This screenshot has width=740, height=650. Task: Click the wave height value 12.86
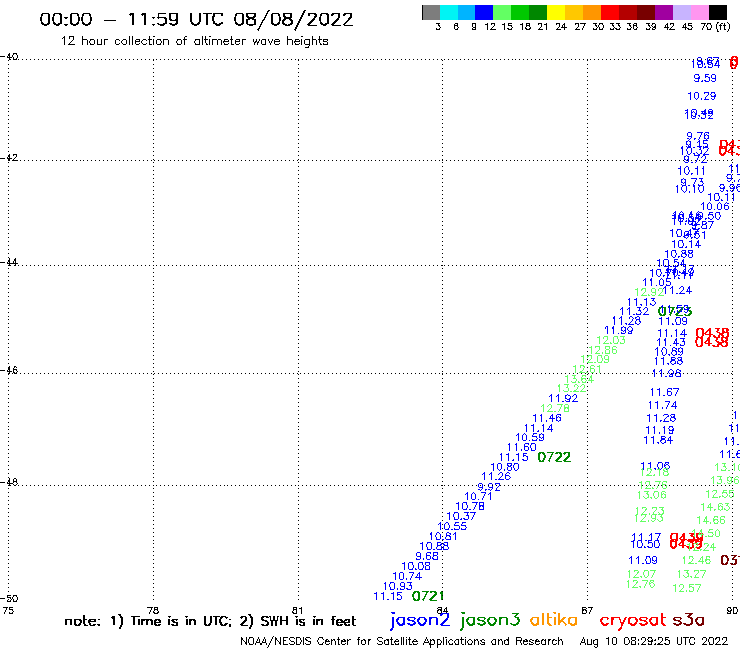point(603,350)
